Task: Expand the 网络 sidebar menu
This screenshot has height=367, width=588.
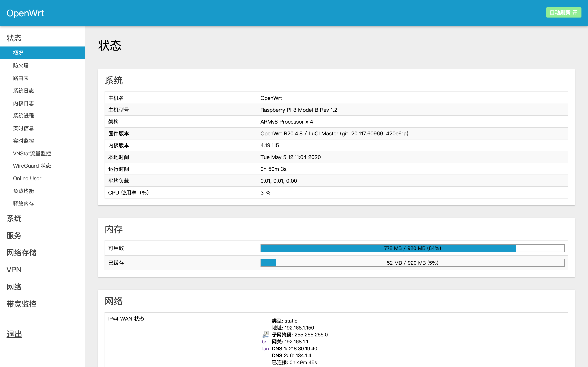Action: pyautogui.click(x=14, y=287)
